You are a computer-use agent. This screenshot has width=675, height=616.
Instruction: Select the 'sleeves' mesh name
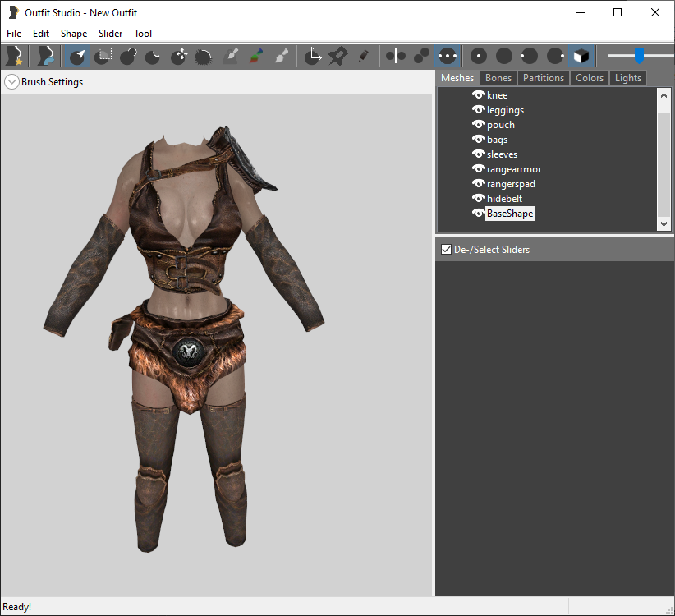point(502,154)
